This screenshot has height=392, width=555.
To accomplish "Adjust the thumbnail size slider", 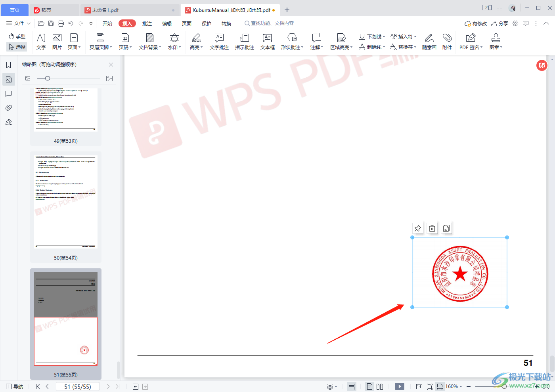I will pyautogui.click(x=48, y=78).
